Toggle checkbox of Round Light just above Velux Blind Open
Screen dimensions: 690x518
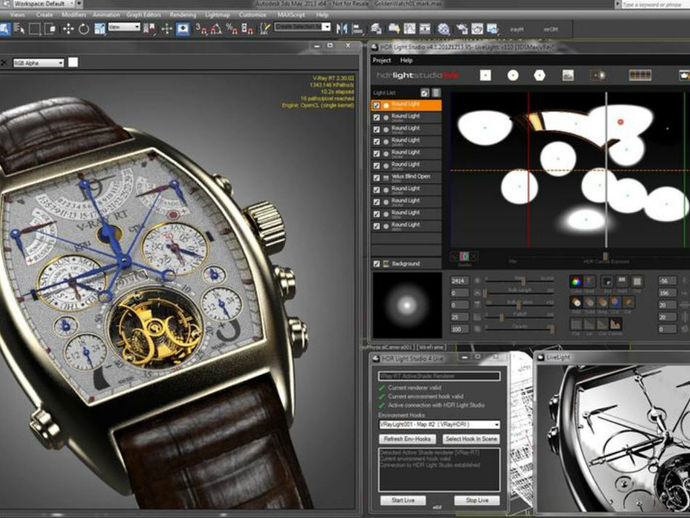click(377, 165)
